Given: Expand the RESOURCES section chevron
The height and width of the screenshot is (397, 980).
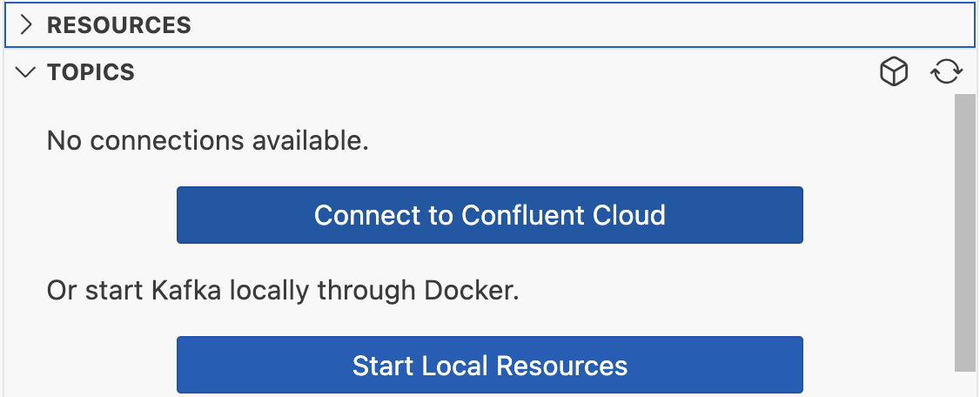Looking at the screenshot, I should coord(25,25).
